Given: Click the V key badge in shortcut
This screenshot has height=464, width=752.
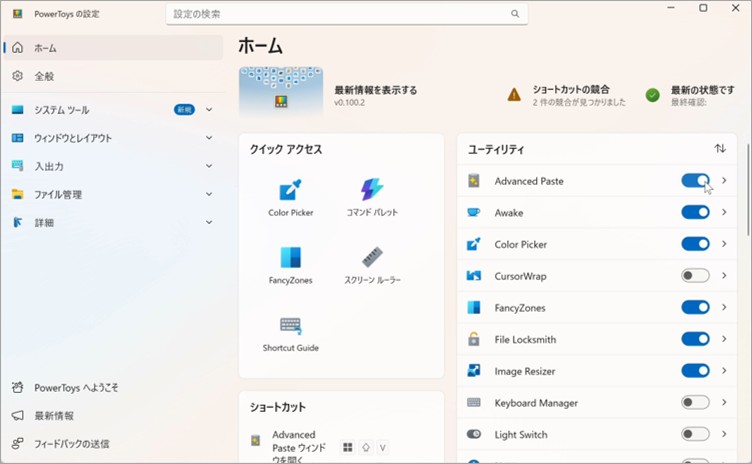Looking at the screenshot, I should pos(383,447).
